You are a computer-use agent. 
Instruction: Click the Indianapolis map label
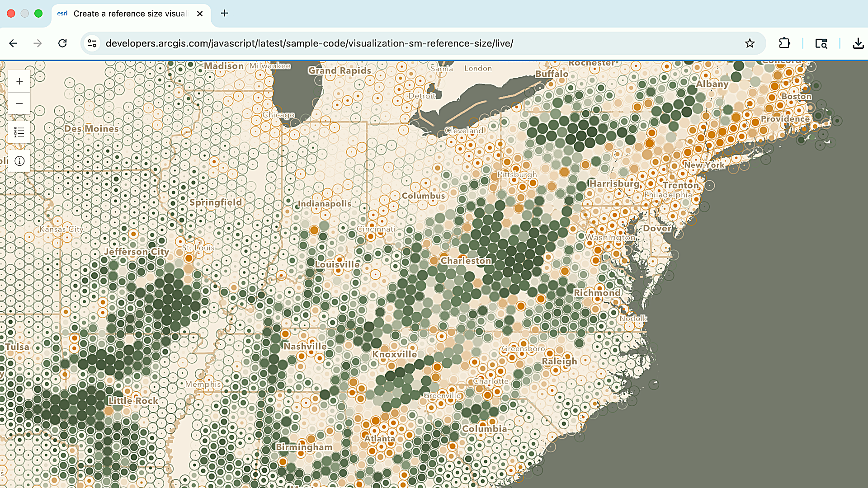point(324,204)
